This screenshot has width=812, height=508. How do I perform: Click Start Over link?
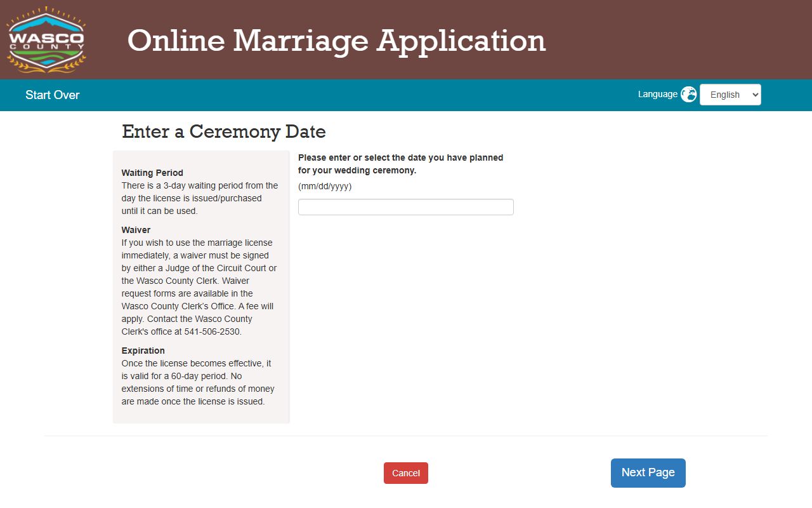coord(53,95)
